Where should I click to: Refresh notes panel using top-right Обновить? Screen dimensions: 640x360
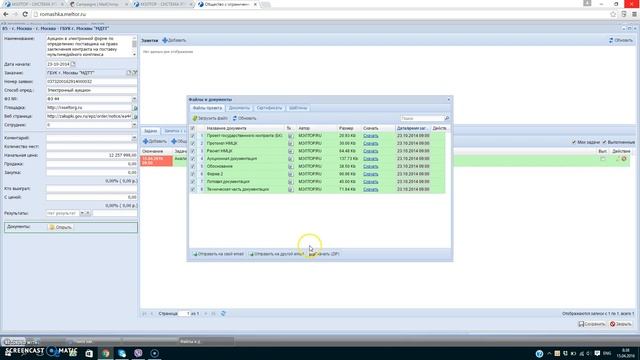pos(620,40)
